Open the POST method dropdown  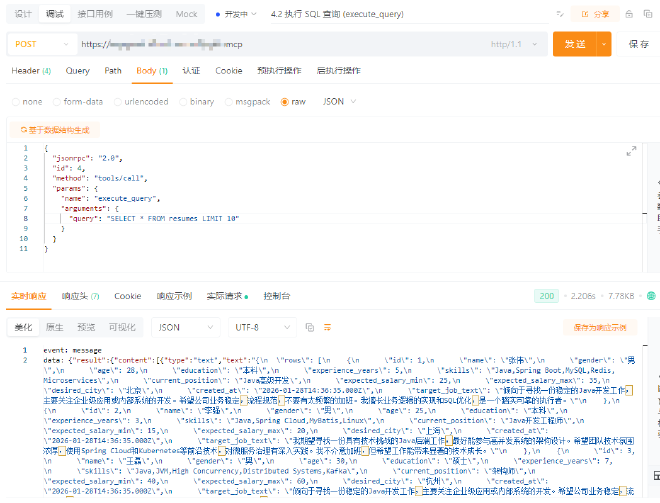(x=40, y=44)
